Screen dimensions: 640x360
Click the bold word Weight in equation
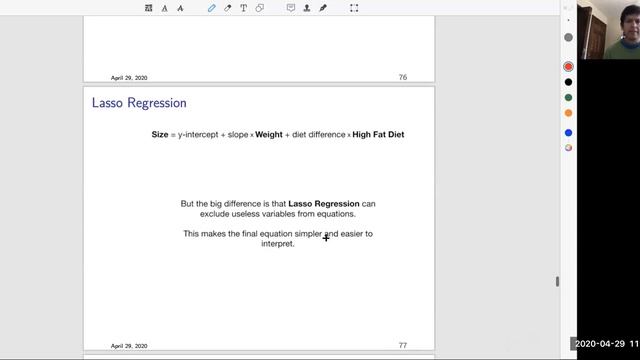tap(269, 135)
